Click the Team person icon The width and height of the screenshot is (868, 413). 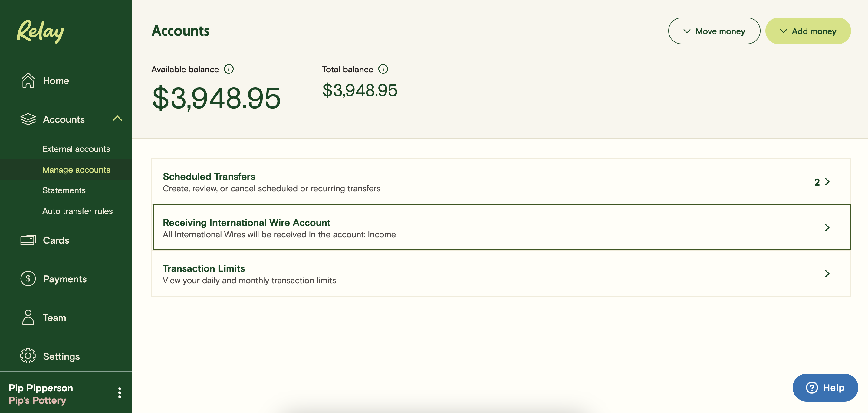28,317
